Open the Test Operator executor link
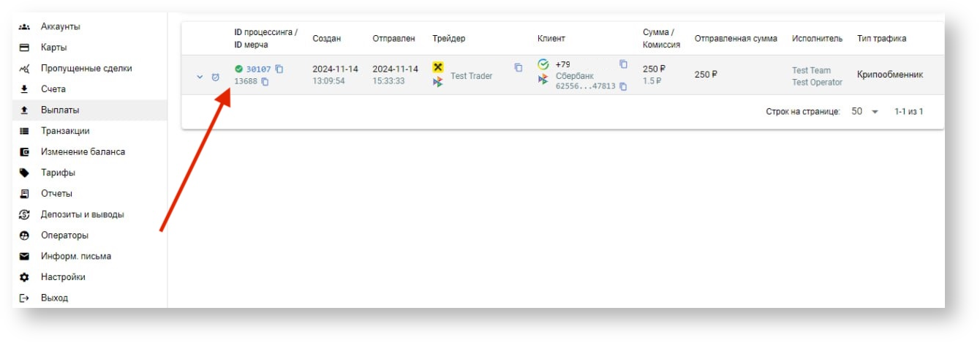 click(817, 82)
